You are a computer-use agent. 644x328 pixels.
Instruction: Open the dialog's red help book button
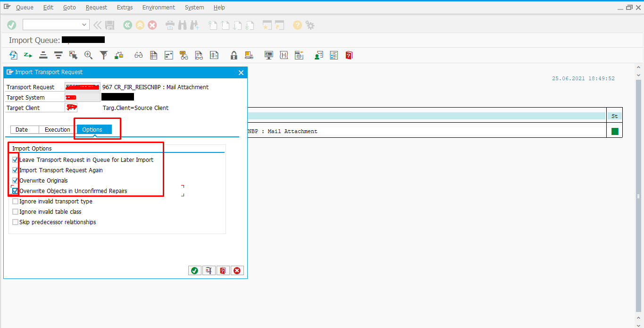pyautogui.click(x=223, y=270)
